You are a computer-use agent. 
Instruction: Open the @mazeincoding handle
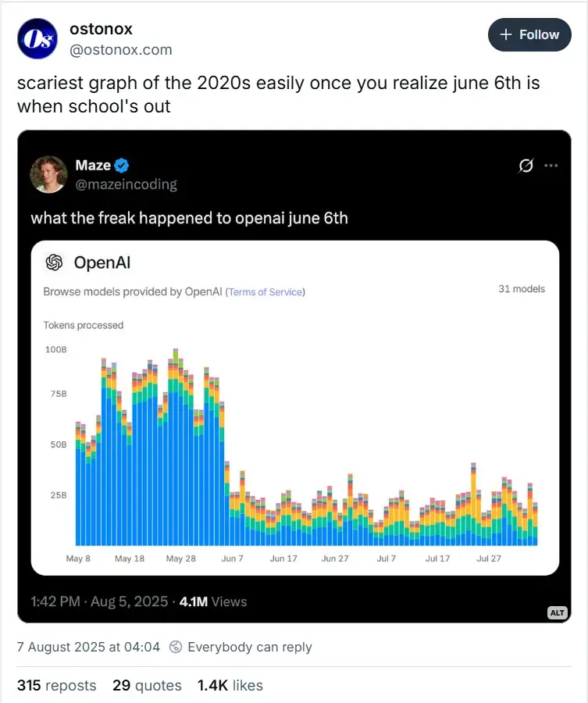126,184
